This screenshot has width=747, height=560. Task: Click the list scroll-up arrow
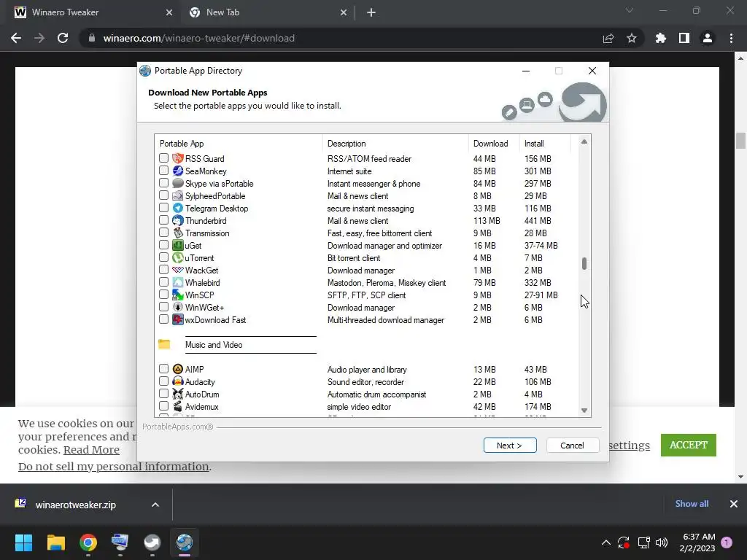tap(584, 141)
